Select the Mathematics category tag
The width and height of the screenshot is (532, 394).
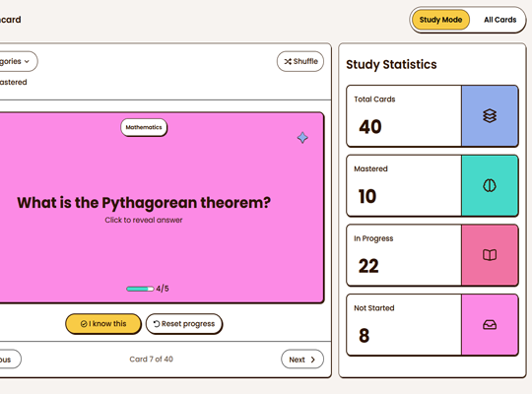tap(144, 127)
